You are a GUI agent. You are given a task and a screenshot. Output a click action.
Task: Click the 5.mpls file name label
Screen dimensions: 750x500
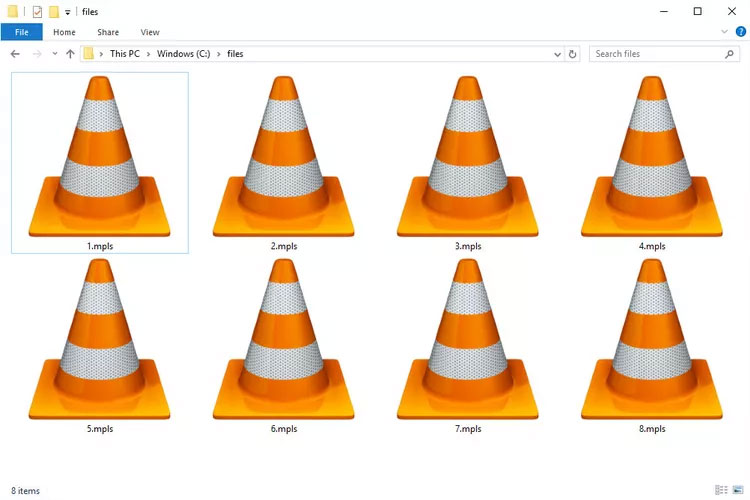coord(100,429)
